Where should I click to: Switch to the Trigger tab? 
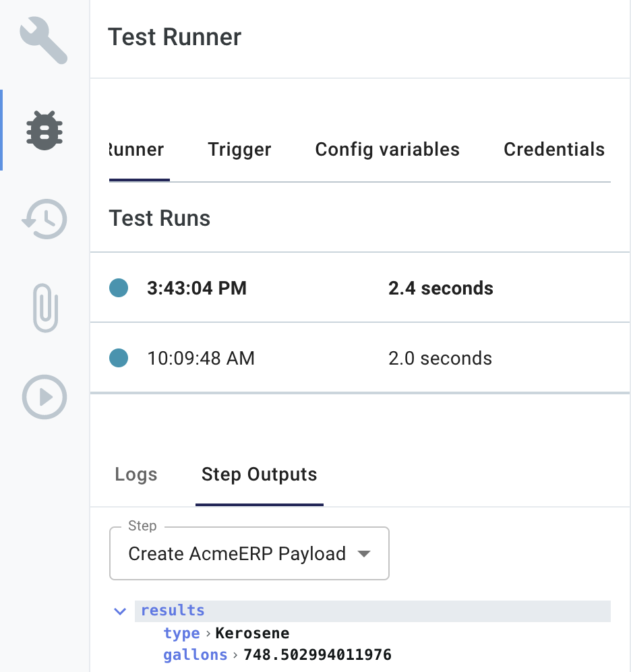[x=239, y=150]
